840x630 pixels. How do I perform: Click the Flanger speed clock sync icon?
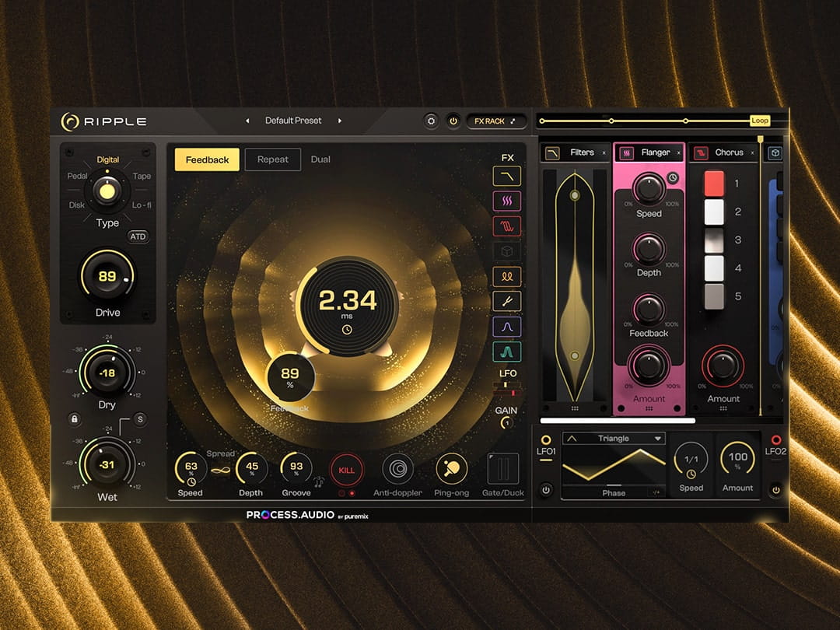[x=673, y=178]
